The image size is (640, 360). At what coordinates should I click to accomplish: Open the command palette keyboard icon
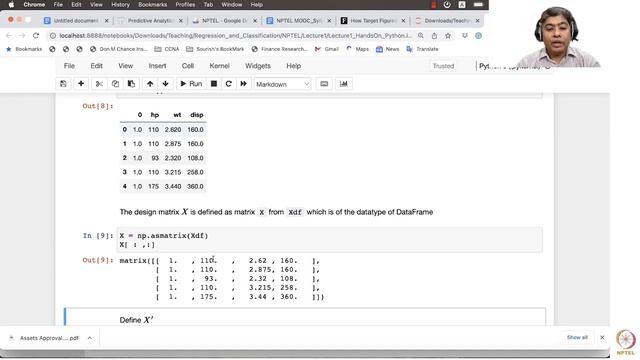click(x=324, y=84)
